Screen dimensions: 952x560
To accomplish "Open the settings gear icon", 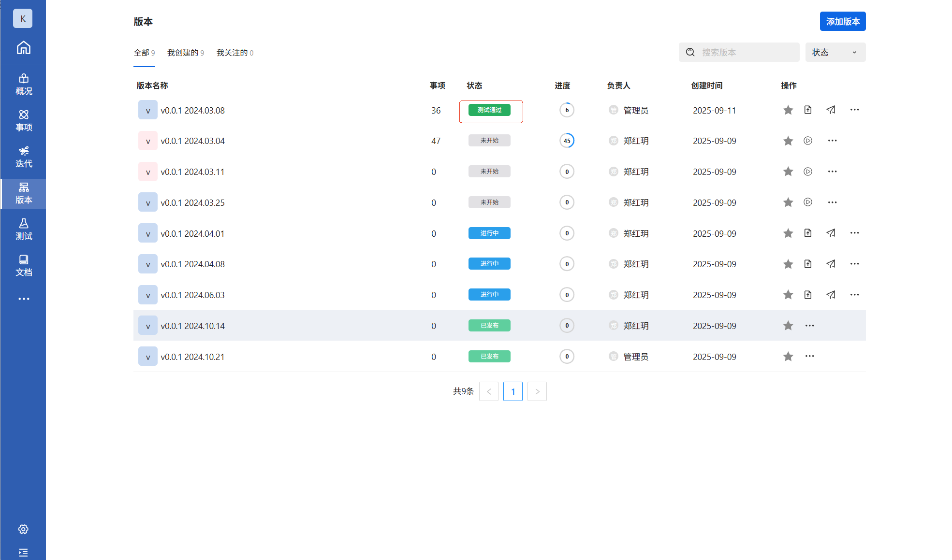I will click(x=23, y=529).
